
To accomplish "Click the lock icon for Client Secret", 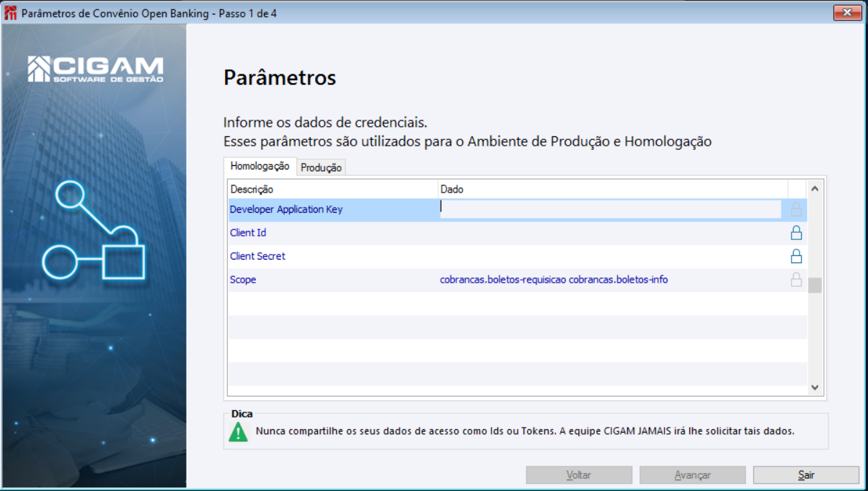I will 797,256.
